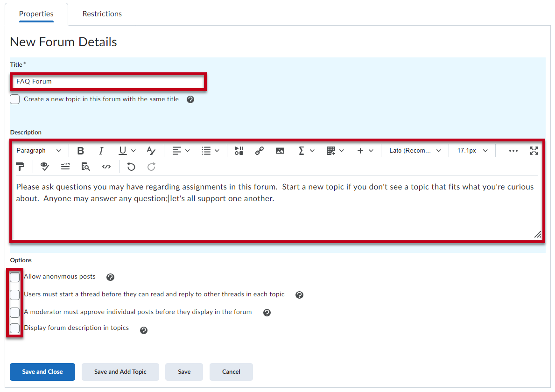Click the align text icon
The image size is (555, 392).
click(176, 151)
